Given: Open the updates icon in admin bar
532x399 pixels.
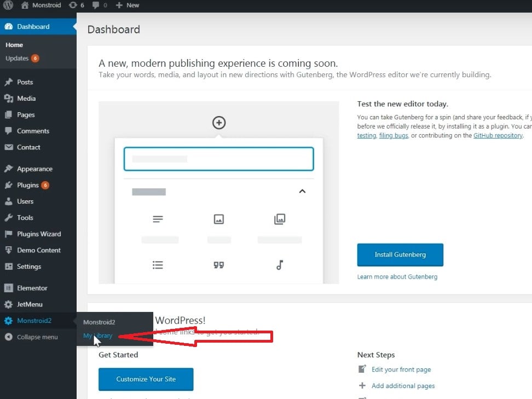Looking at the screenshot, I should [73, 5].
